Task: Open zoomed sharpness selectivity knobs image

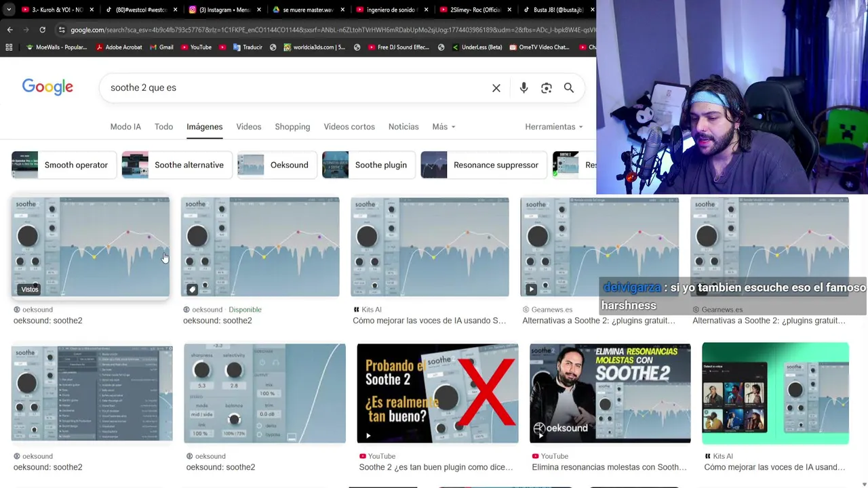Action: pyautogui.click(x=264, y=393)
